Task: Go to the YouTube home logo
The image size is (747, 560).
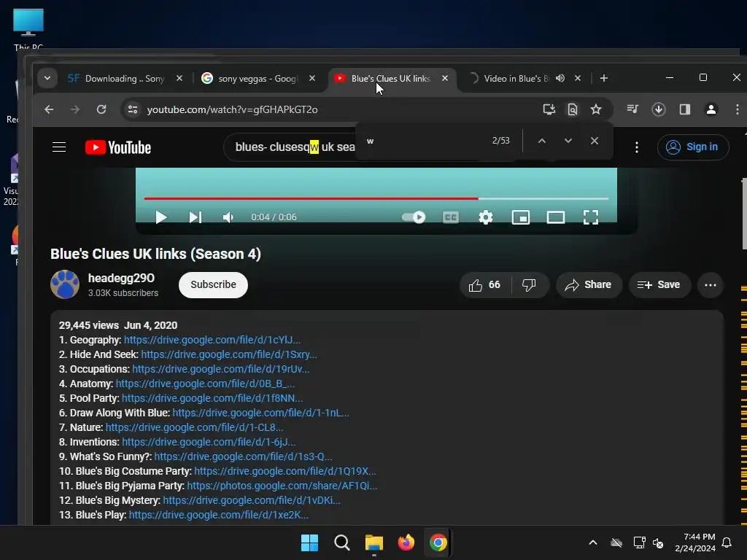Action: (x=118, y=147)
